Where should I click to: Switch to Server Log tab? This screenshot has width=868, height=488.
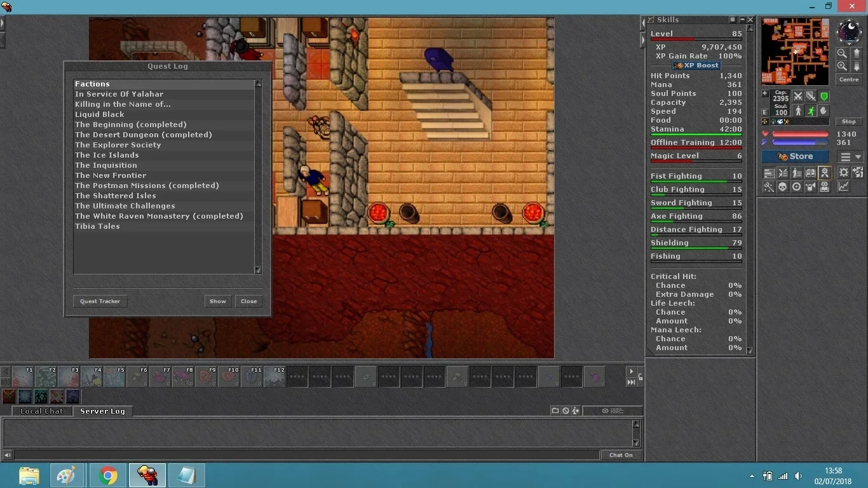[102, 411]
